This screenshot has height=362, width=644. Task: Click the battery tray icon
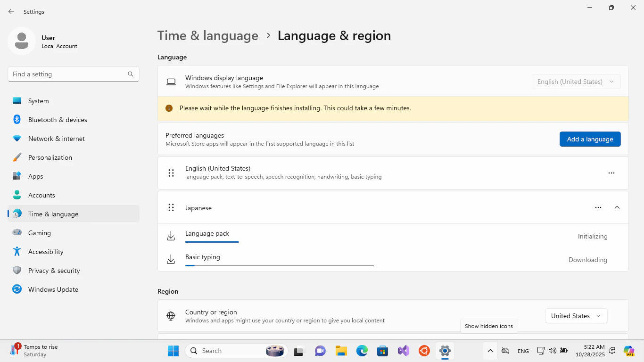click(564, 351)
